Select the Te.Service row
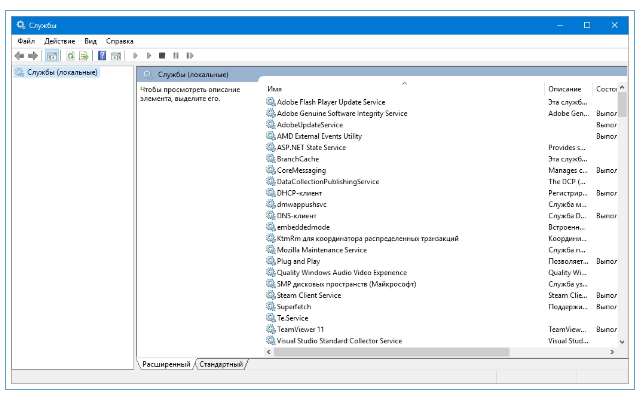This screenshot has width=641, height=400. 292,318
